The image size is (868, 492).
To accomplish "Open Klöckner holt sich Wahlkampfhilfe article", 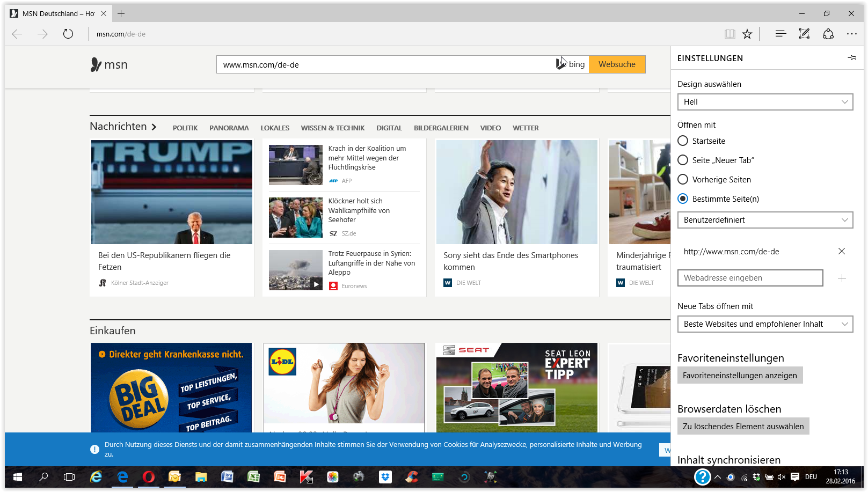I will tap(359, 210).
